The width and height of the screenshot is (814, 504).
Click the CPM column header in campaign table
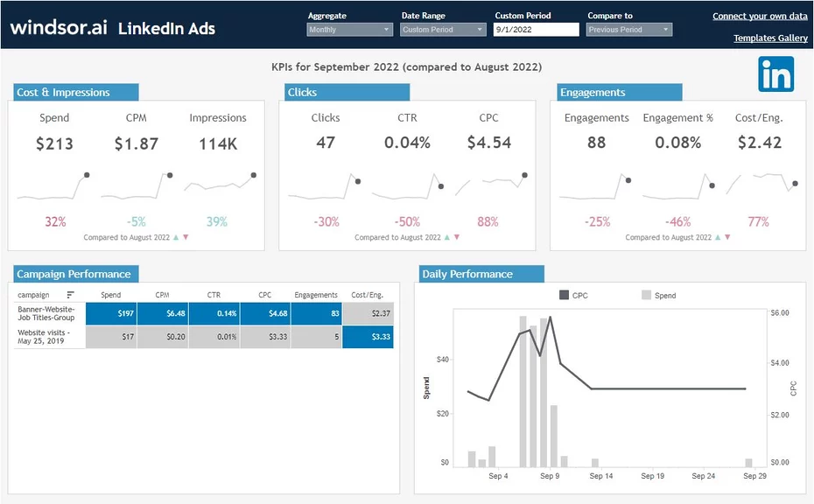162,295
